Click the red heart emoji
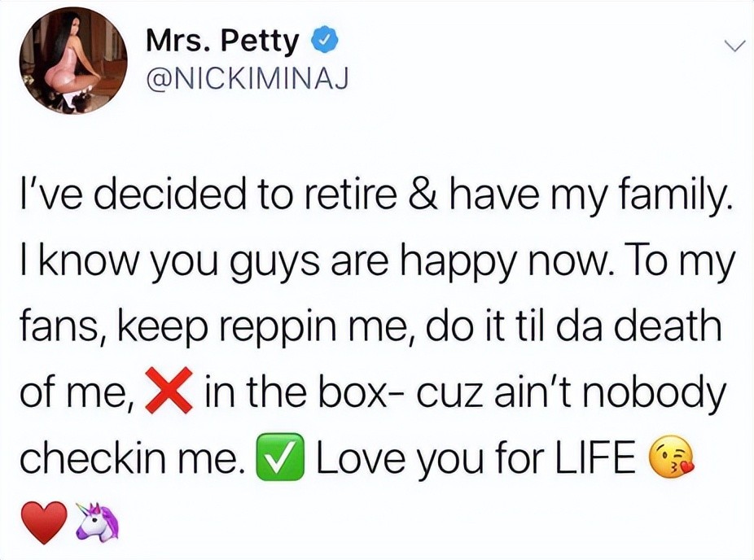This screenshot has width=754, height=560. coord(41,522)
